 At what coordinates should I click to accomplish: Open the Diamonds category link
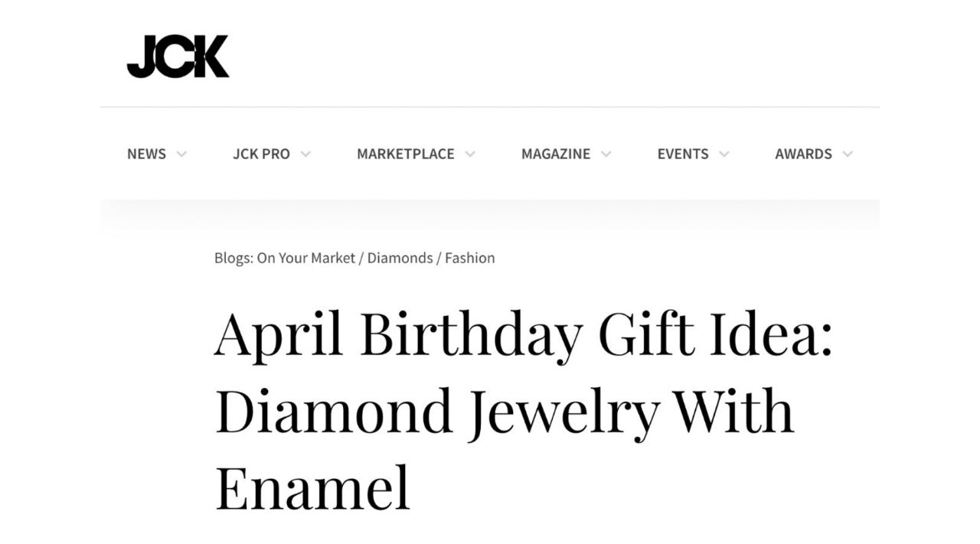coord(400,258)
